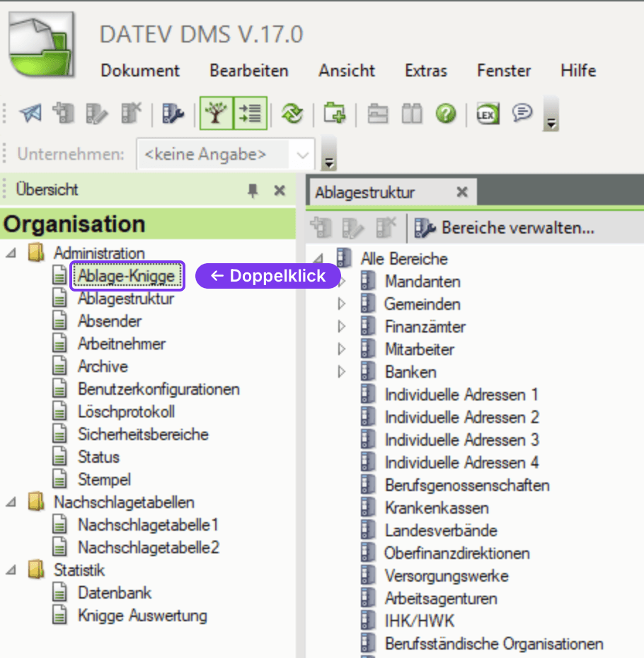
Task: Open the LEX info icon
Action: click(x=488, y=114)
